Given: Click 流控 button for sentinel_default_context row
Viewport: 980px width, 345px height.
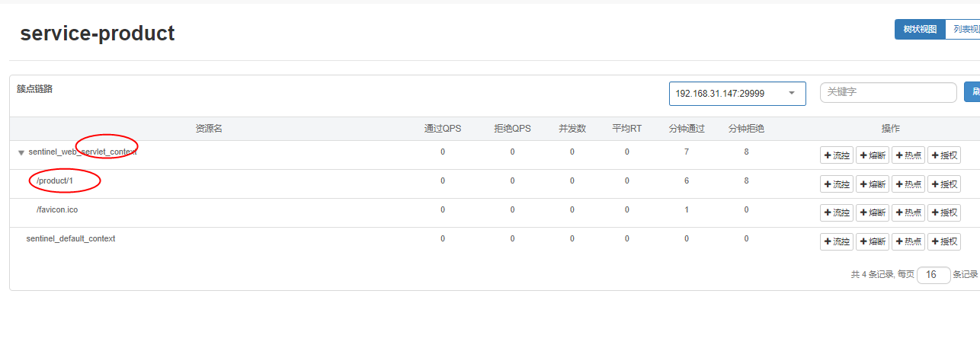Looking at the screenshot, I should pos(837,241).
